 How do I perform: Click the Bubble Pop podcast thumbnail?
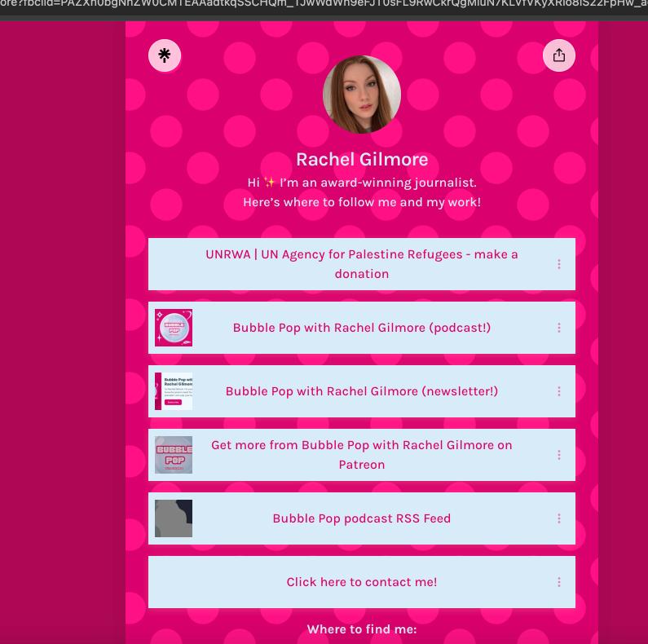click(x=174, y=328)
